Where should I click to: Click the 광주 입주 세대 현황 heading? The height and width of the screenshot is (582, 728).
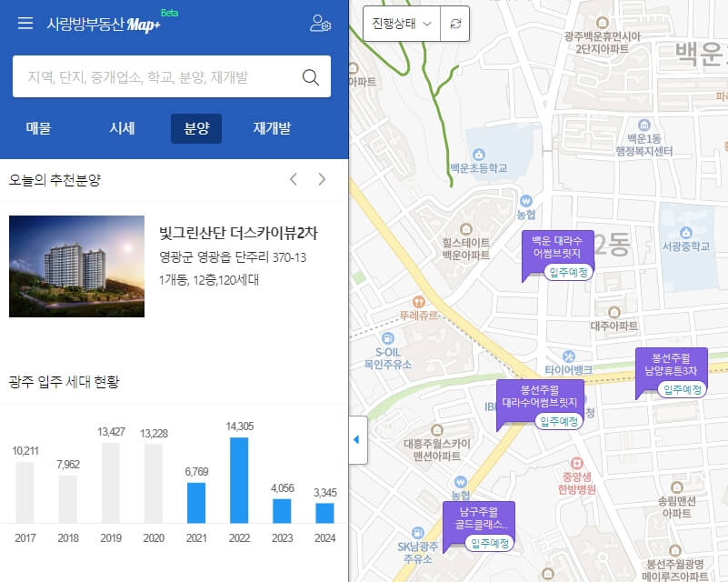pos(64,382)
